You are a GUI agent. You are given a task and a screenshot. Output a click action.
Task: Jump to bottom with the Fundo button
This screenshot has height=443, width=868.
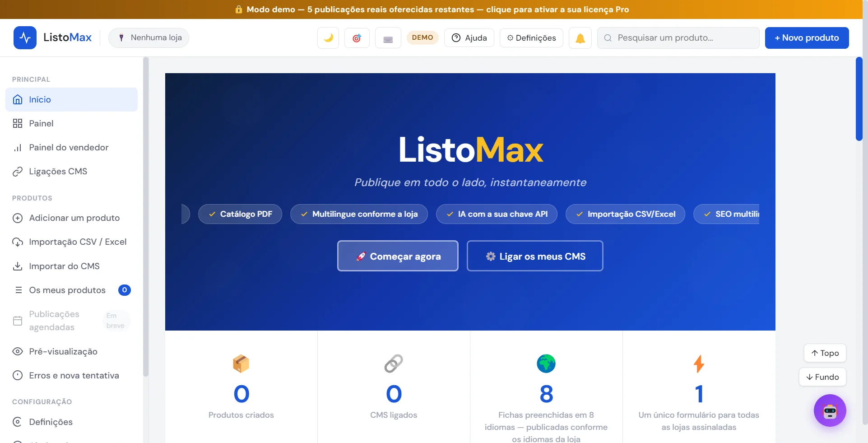(822, 377)
